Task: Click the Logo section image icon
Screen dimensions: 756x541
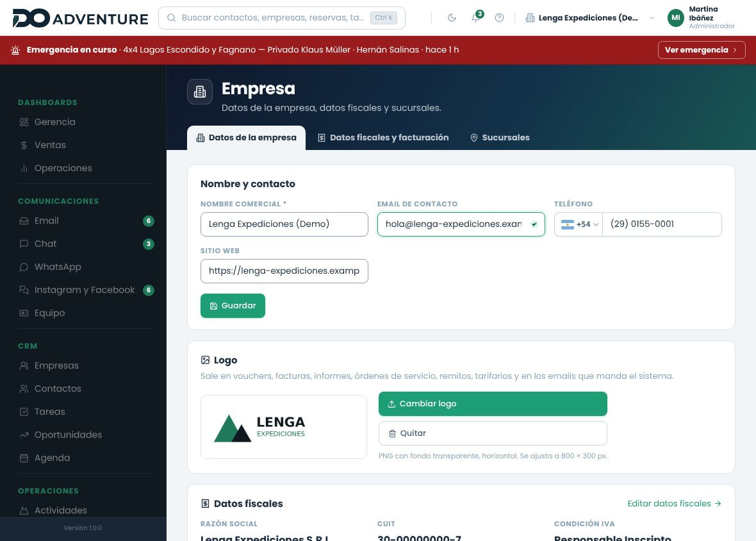Action: [206, 360]
